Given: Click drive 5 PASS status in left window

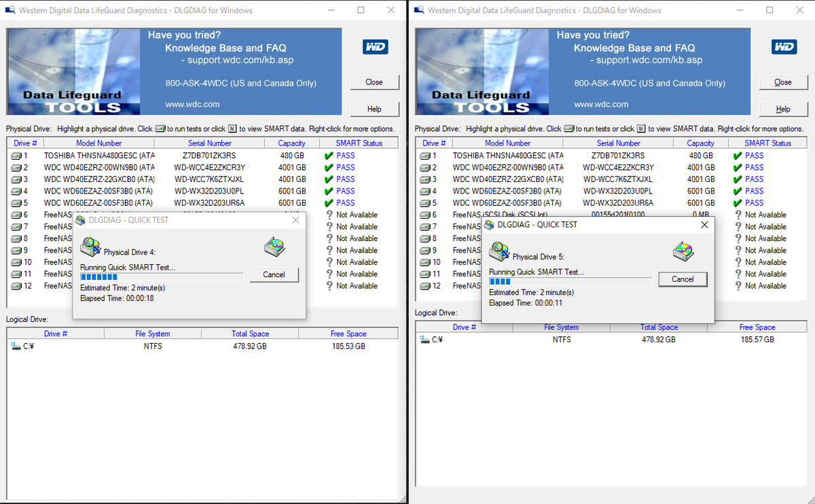Looking at the screenshot, I should click(x=346, y=203).
